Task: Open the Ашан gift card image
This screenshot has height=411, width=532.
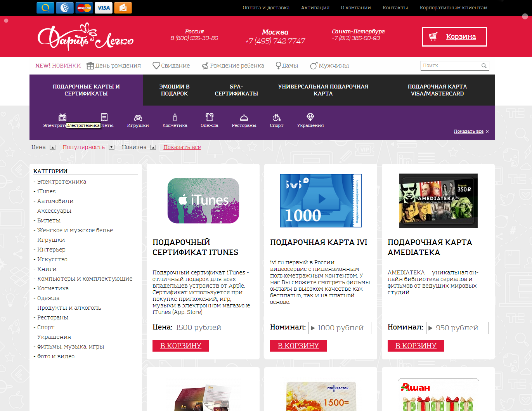Action: click(x=438, y=395)
